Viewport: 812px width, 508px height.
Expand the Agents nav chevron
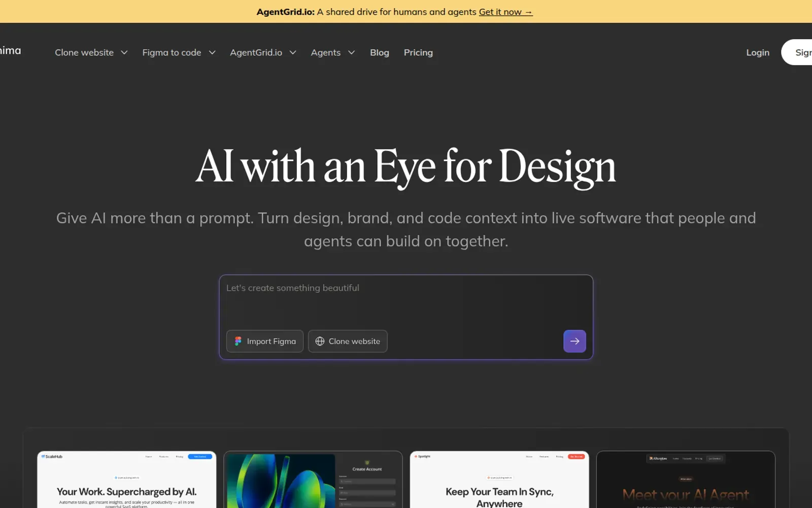coord(351,53)
